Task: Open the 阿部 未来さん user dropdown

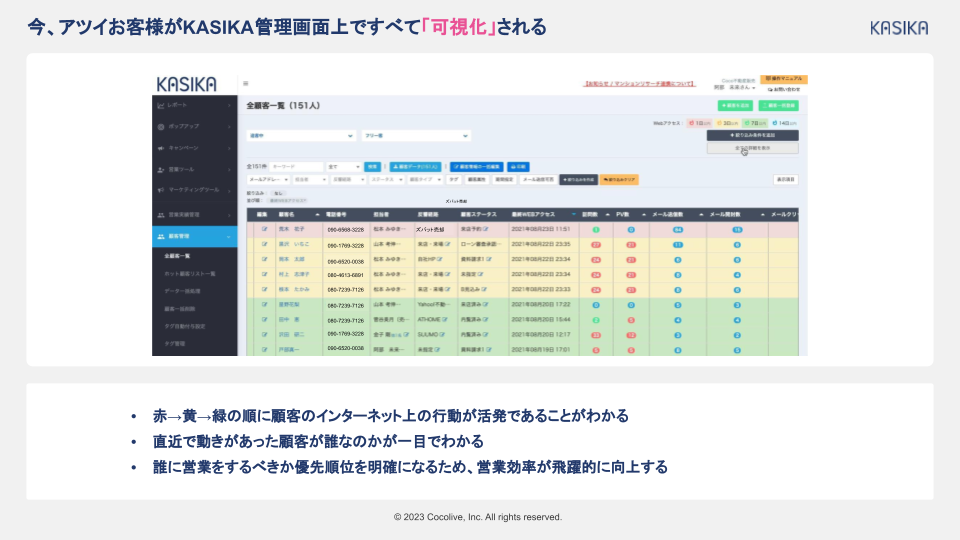Action: (735, 88)
